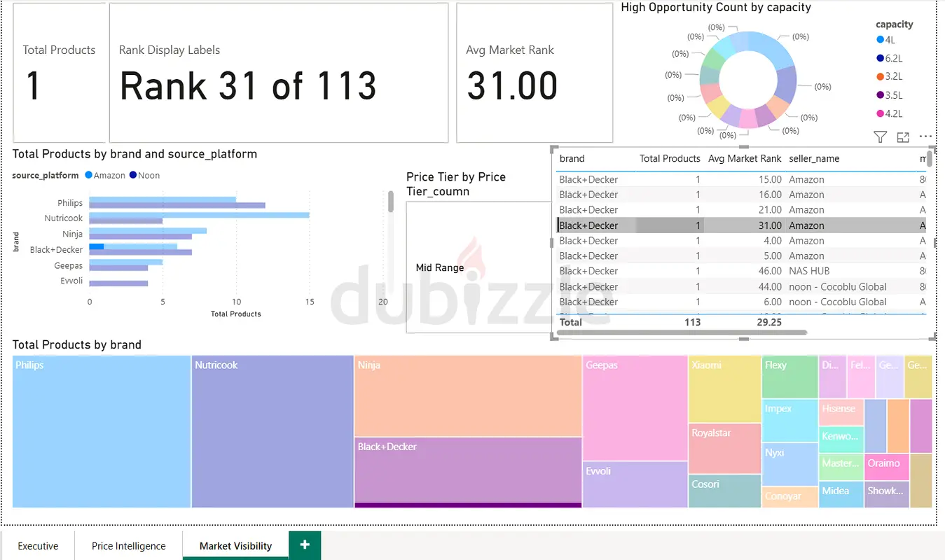Select the Black+Decker row ranked 5.00
Viewport: 945px width, 560px height.
pos(742,256)
